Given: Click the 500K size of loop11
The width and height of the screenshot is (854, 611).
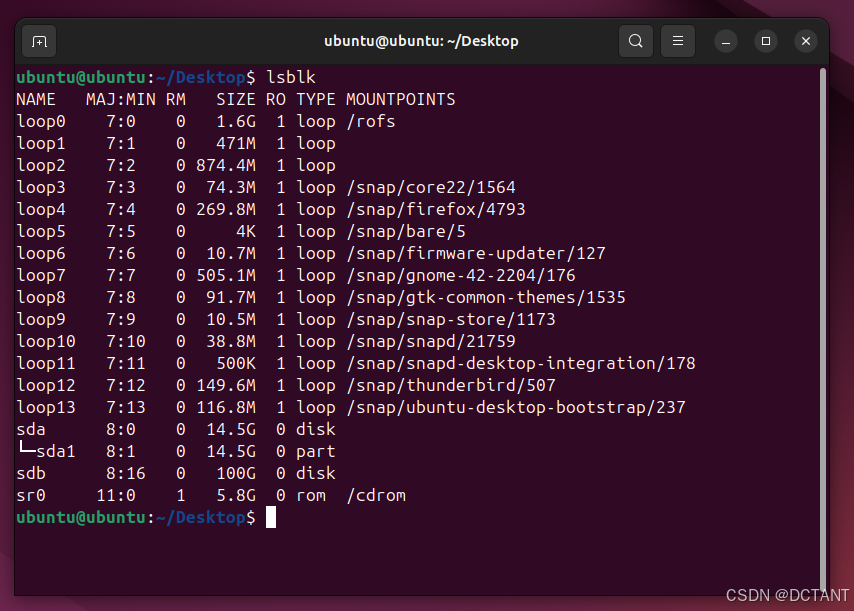Looking at the screenshot, I should pyautogui.click(x=236, y=363).
